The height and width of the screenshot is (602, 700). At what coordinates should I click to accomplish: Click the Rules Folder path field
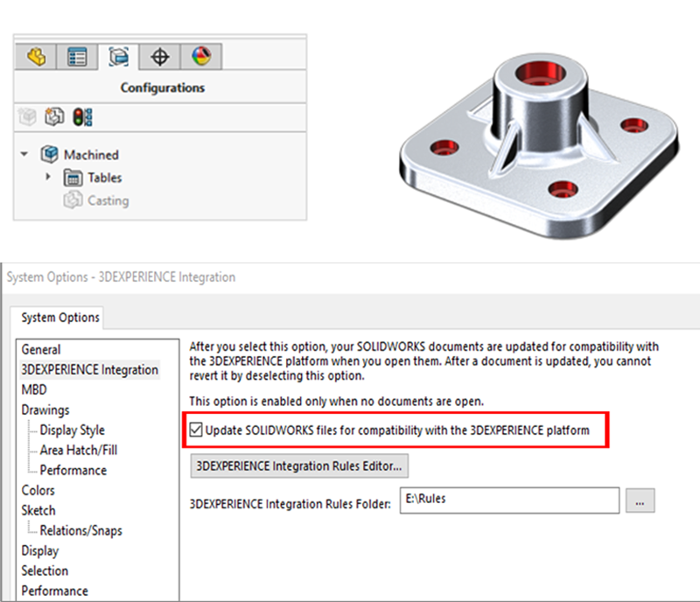(509, 500)
